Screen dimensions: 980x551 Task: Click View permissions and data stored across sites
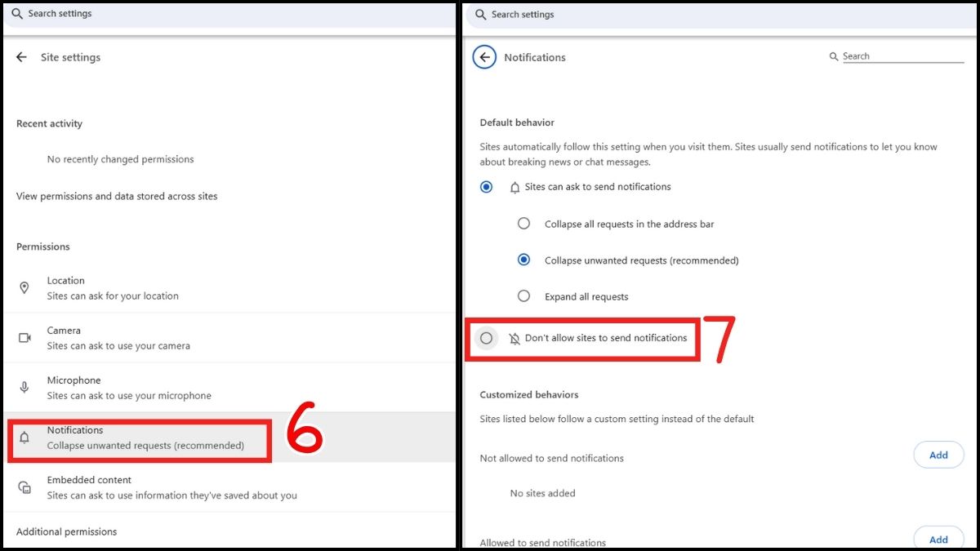point(116,196)
